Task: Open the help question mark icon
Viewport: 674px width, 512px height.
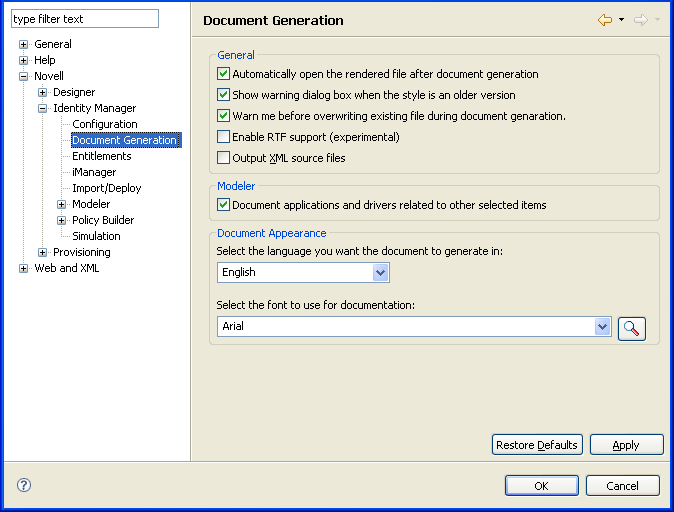Action: pos(24,485)
